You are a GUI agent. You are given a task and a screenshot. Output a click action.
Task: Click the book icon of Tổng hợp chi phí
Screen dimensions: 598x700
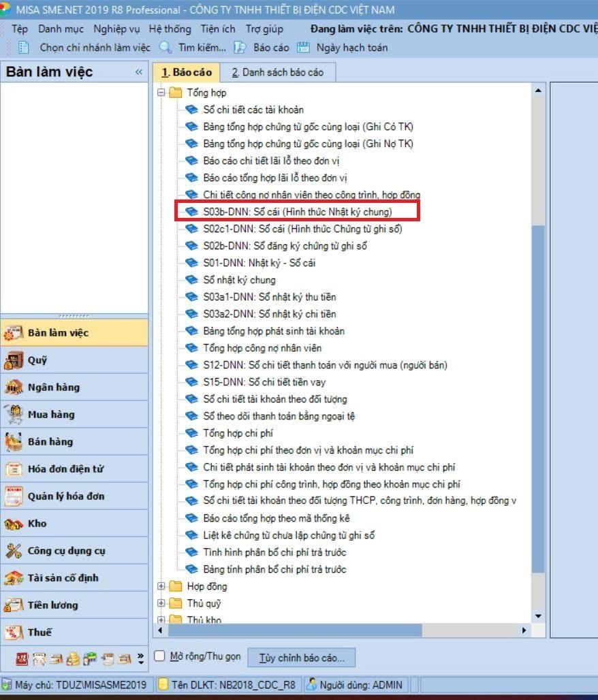click(x=191, y=433)
